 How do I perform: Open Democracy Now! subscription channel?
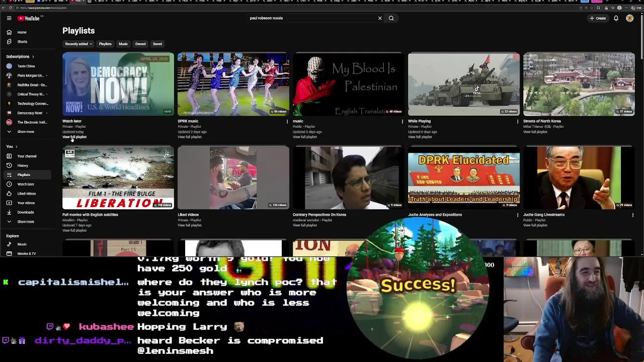pyautogui.click(x=26, y=113)
